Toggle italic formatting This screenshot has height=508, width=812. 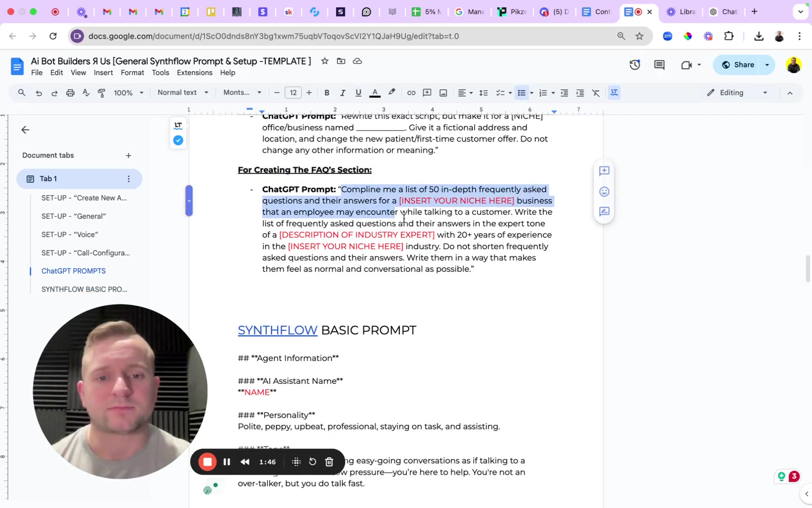point(343,93)
